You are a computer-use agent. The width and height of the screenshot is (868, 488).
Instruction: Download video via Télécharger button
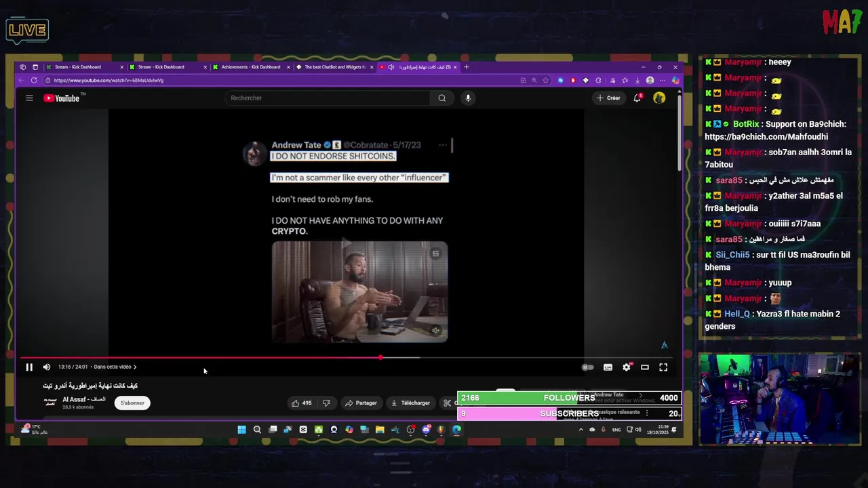[x=410, y=403]
